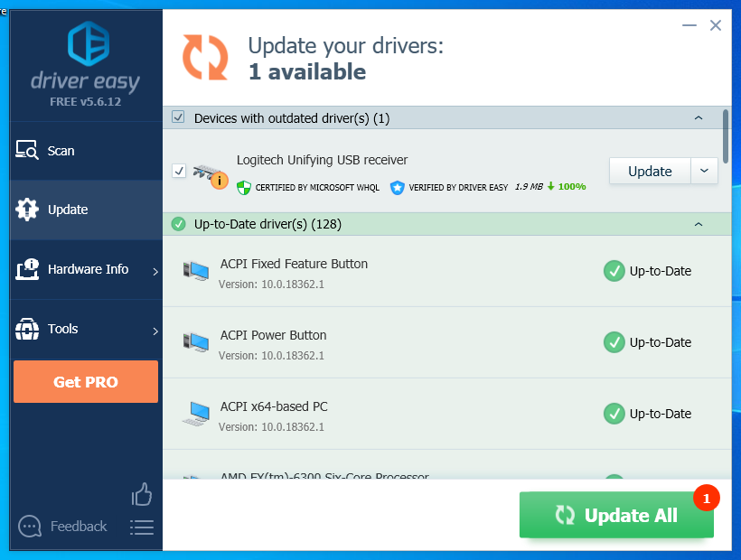Open the Feedback link
Viewport: 741px width, 560px height.
pos(79,526)
